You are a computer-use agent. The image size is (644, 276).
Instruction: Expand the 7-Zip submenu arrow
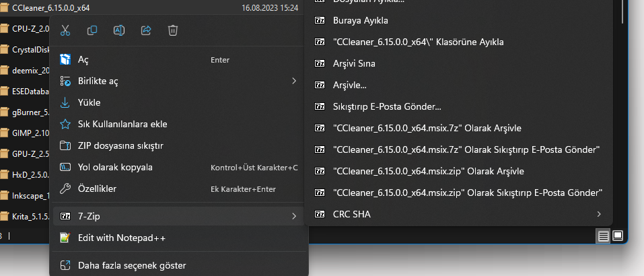pyautogui.click(x=293, y=216)
